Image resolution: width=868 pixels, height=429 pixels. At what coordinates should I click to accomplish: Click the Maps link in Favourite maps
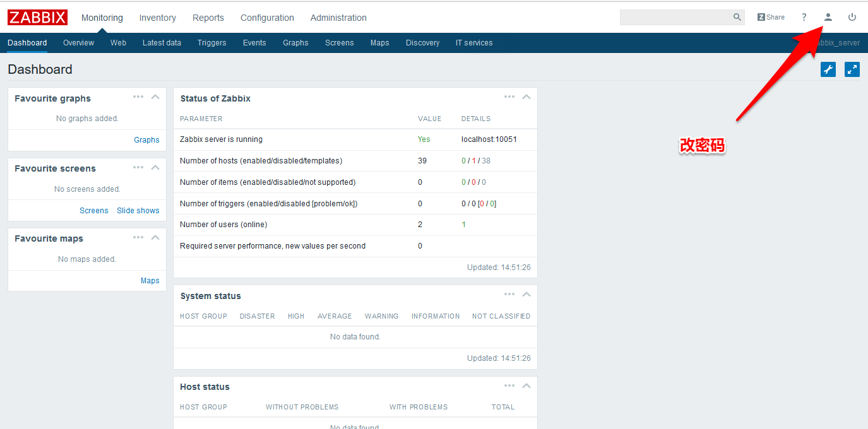coord(150,281)
